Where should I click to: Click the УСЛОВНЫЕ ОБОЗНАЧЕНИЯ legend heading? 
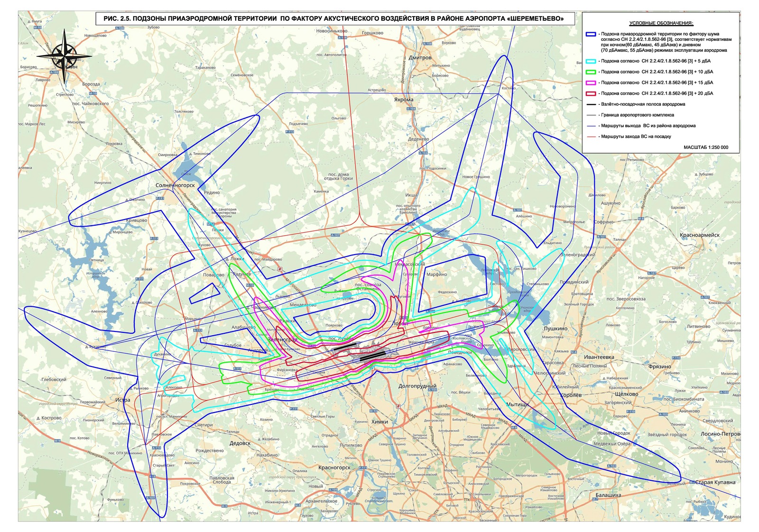point(661,23)
